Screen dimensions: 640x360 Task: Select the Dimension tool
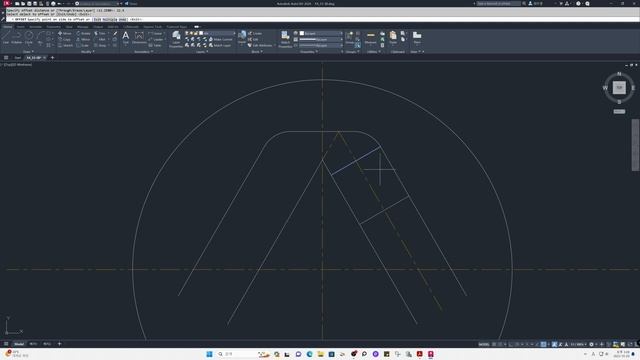tap(139, 38)
